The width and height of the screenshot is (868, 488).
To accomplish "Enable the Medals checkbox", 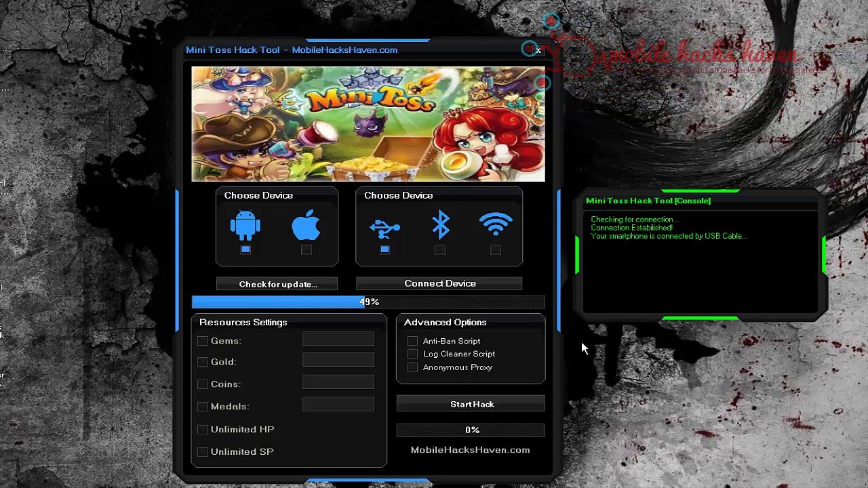I will click(203, 407).
